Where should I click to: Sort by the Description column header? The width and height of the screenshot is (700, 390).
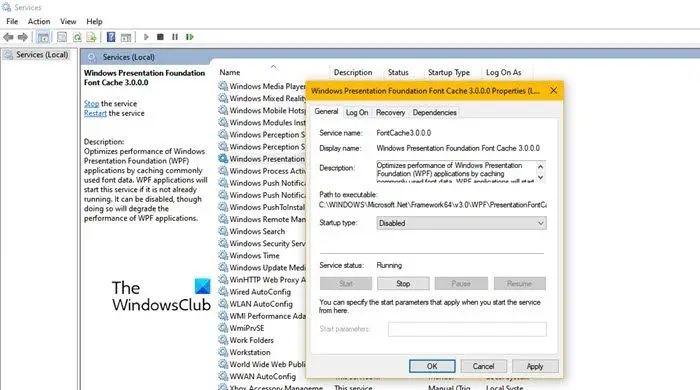(353, 72)
